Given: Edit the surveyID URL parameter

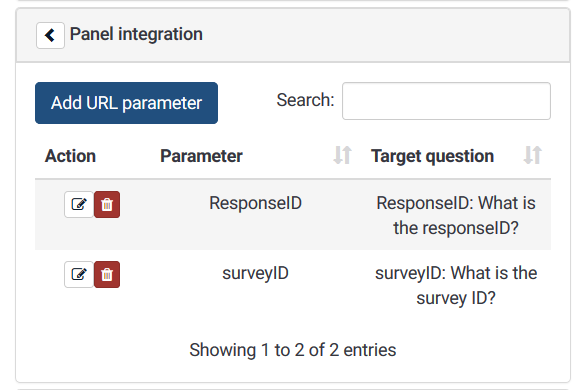Looking at the screenshot, I should coord(79,275).
